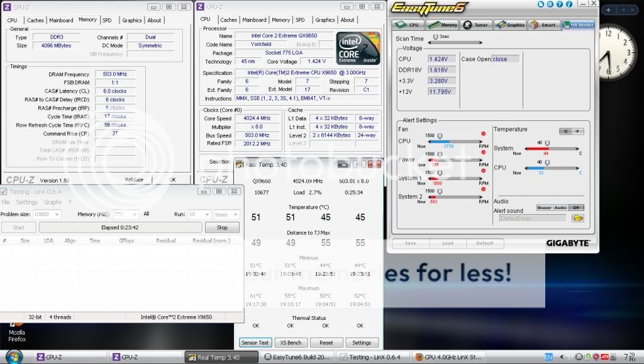Toggle the CPU fan alert red indicator
The image size is (644, 364).
tap(483, 134)
